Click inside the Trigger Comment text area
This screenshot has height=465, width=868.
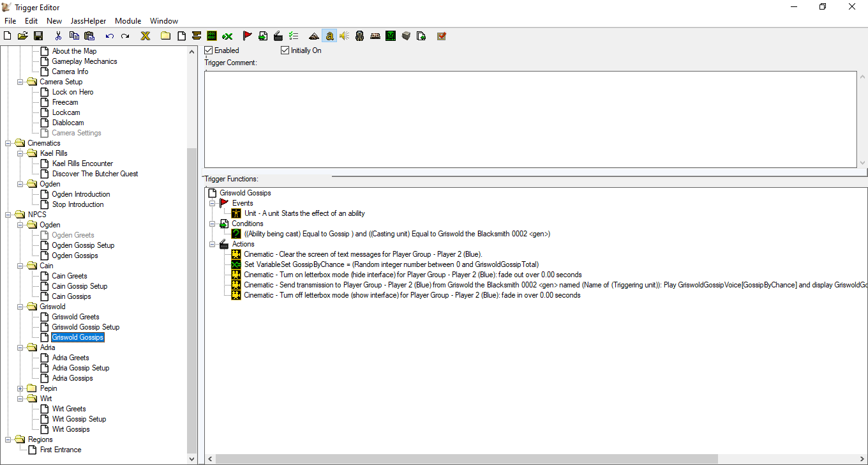coord(530,119)
